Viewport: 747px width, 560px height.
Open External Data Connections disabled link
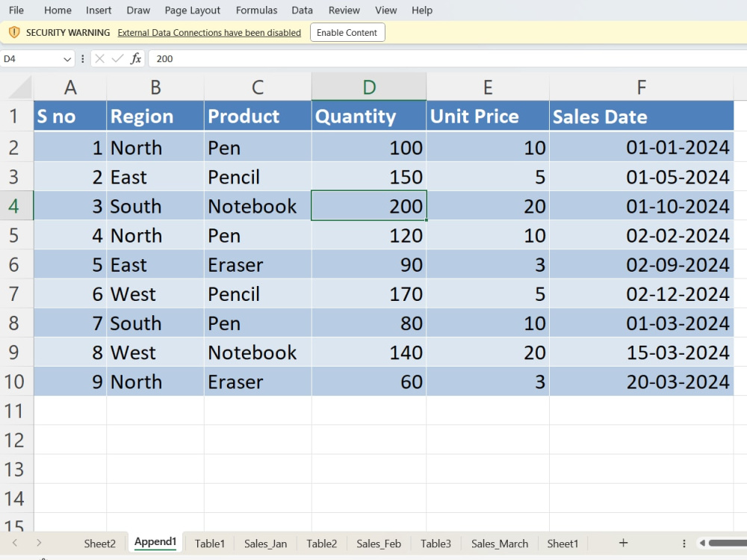point(209,32)
